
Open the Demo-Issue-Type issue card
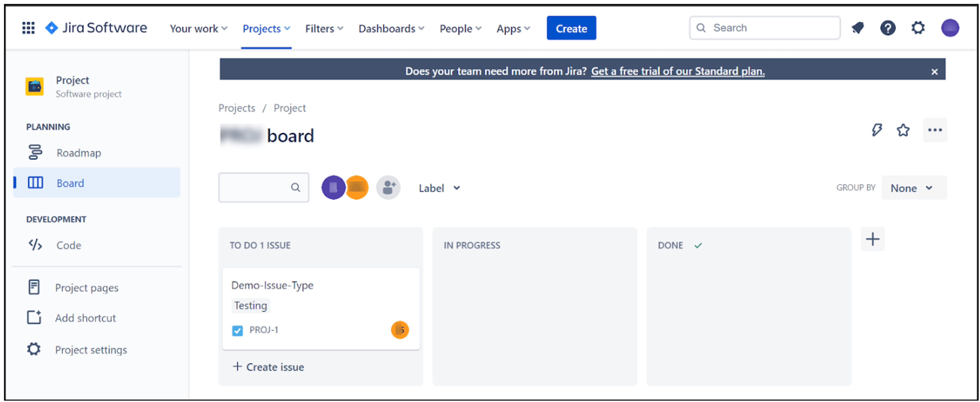(321, 308)
